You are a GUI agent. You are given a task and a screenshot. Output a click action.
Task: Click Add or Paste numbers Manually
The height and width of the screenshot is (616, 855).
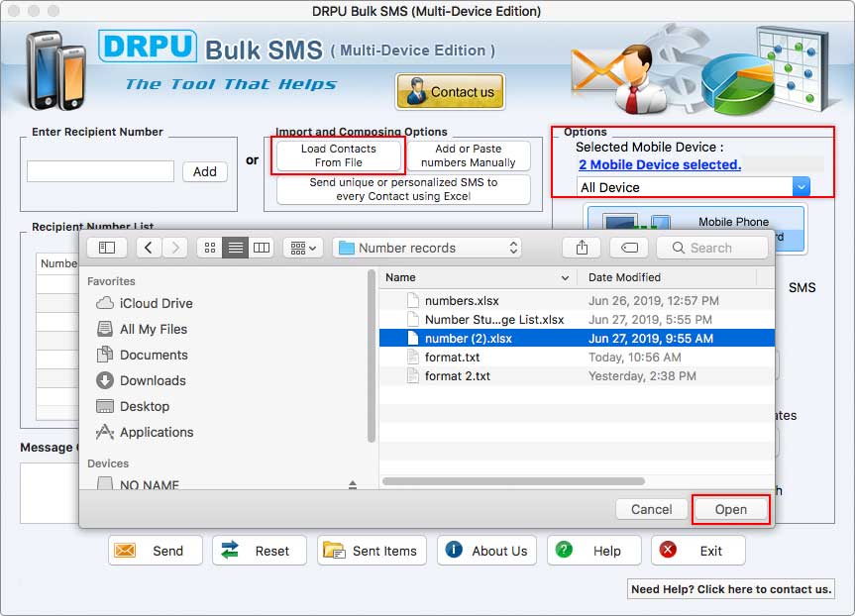click(469, 155)
